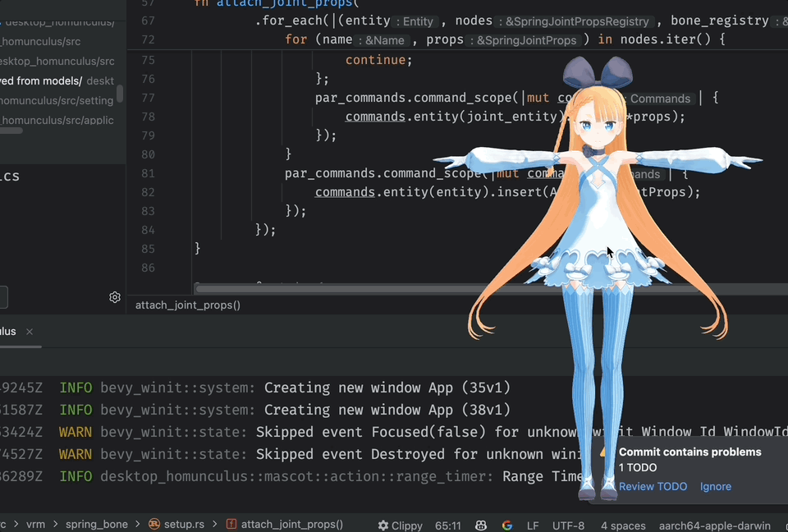Select the setup.rs breadcrumb
Screen dimensions: 788x532
(184, 524)
